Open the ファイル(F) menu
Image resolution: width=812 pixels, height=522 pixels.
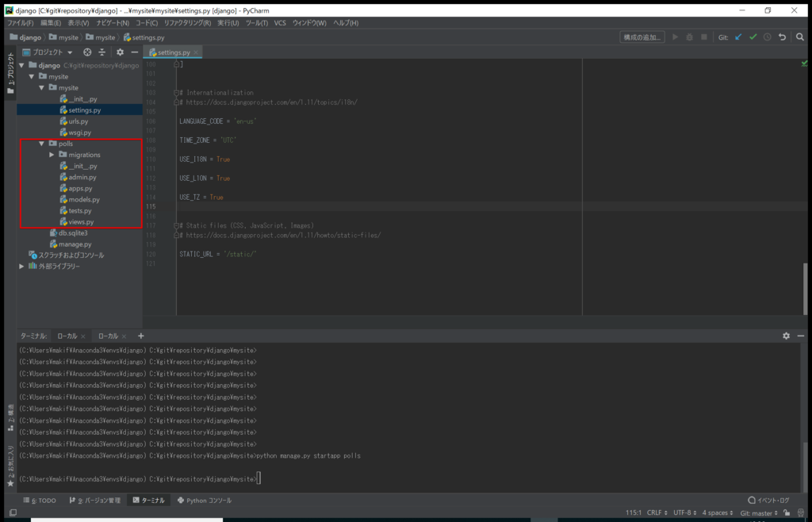20,23
